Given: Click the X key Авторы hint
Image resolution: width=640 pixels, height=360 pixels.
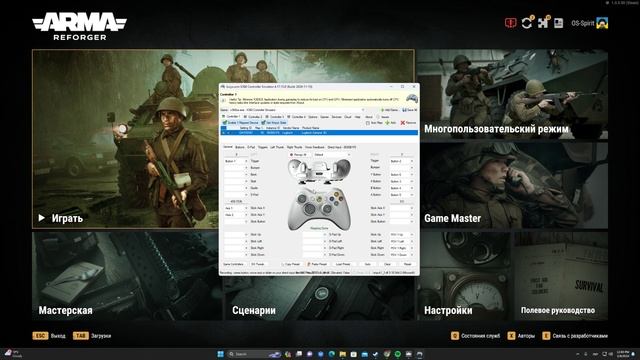Looking at the screenshot, I should pyautogui.click(x=521, y=336).
